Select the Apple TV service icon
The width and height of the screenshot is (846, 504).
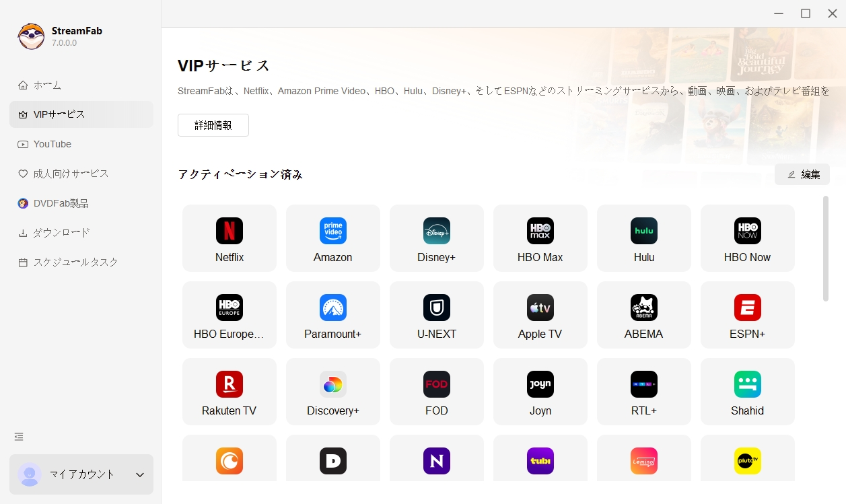[540, 315]
